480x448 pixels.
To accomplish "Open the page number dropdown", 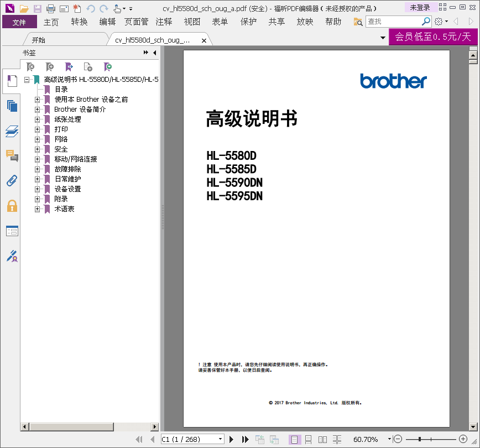I will 220,439.
